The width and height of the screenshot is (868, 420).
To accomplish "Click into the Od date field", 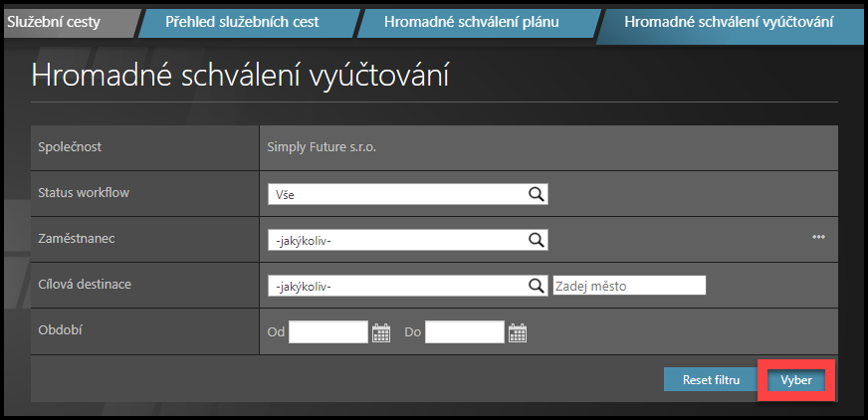I will (328, 332).
